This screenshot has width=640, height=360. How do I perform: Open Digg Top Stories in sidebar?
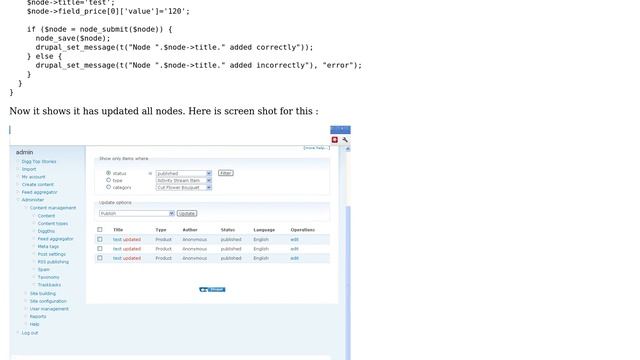click(39, 162)
